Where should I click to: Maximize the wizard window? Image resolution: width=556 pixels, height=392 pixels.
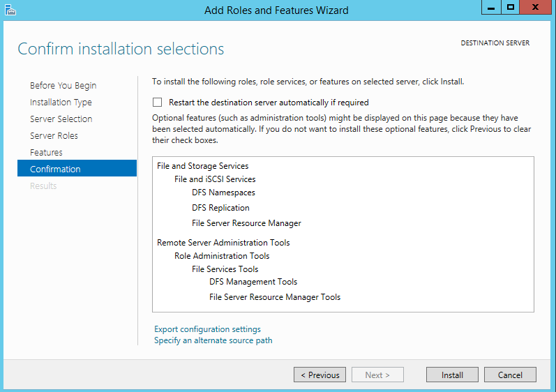coord(510,8)
